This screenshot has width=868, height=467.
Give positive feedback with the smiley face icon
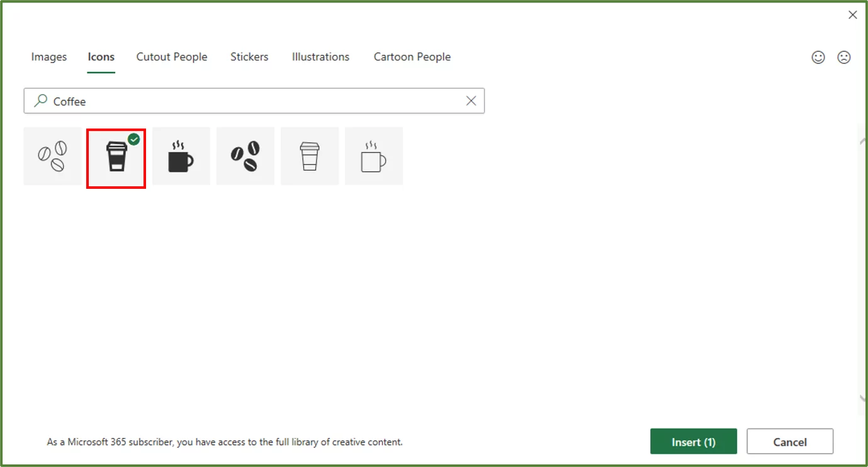click(818, 57)
